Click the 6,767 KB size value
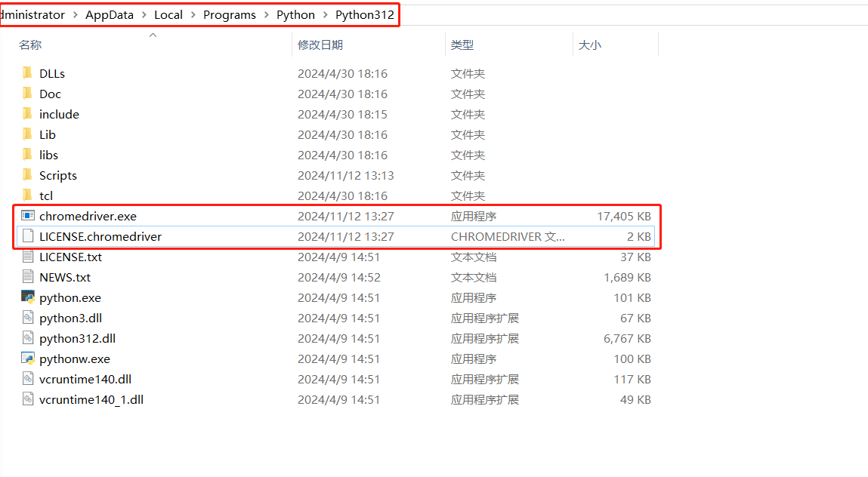Viewport: 868px width, 477px height. 627,339
